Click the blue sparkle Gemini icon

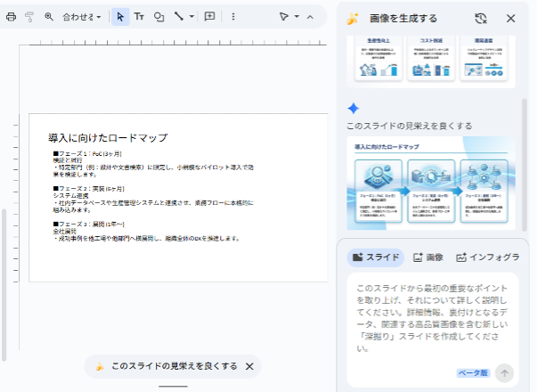click(x=353, y=109)
